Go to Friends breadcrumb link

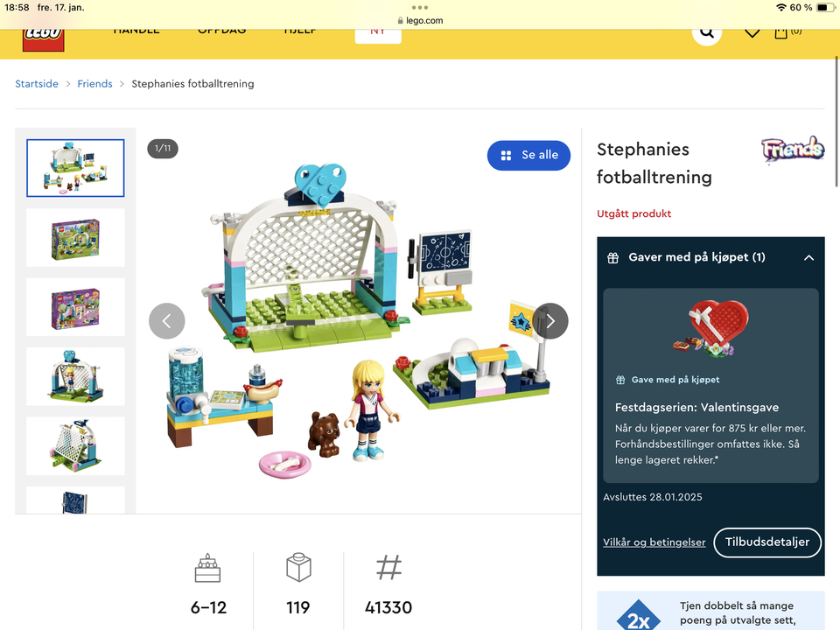(x=94, y=84)
